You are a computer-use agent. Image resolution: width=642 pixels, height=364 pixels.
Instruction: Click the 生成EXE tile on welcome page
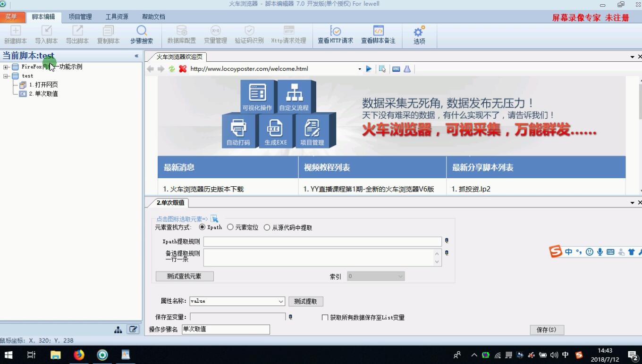tap(276, 131)
